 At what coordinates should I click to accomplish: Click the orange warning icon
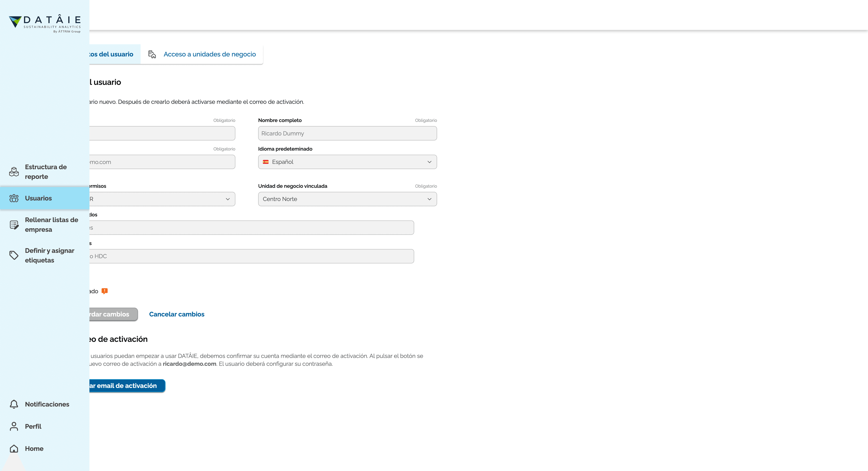coord(105,291)
